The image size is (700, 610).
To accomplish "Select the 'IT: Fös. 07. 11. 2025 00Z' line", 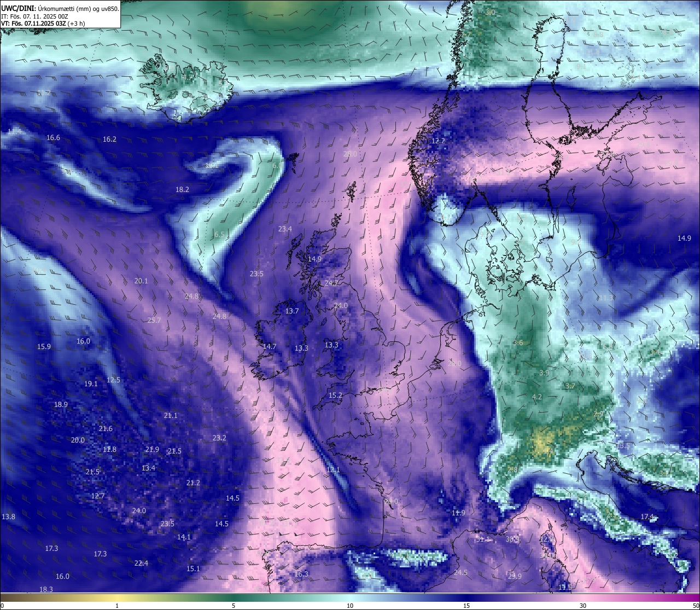I will (34, 16).
